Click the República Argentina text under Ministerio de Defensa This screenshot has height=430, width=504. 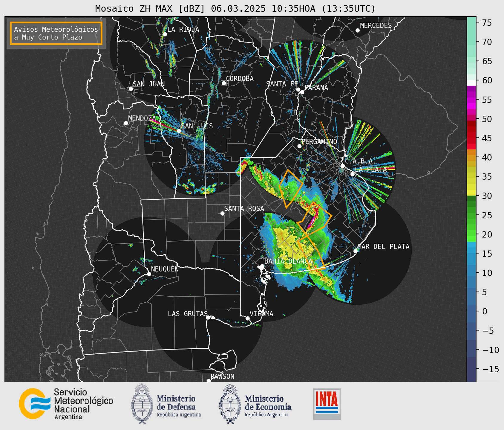coord(179,415)
